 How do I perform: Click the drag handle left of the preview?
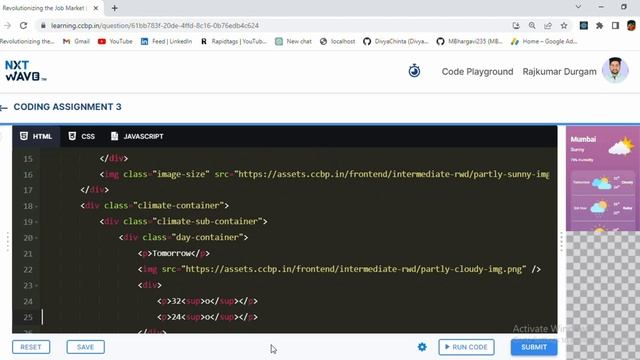561,242
